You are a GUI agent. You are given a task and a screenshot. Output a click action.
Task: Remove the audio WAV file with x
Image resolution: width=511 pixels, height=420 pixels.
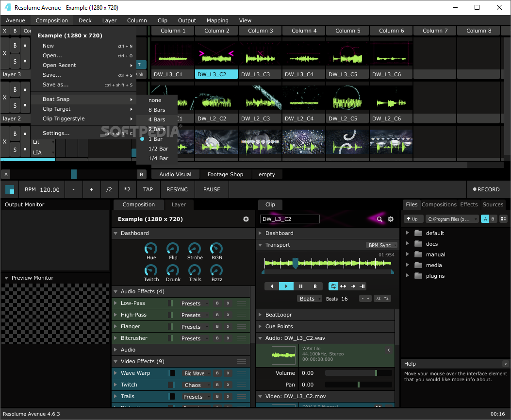(388, 350)
